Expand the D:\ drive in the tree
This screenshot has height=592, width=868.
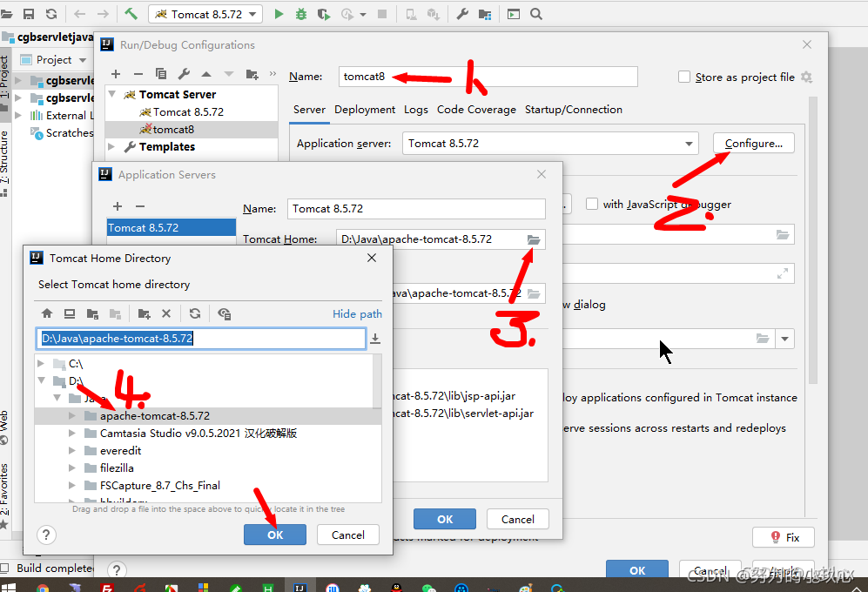[41, 380]
